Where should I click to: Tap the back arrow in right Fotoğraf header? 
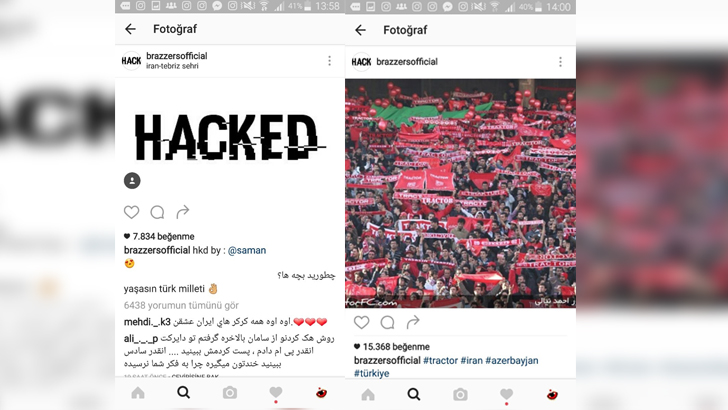(360, 30)
